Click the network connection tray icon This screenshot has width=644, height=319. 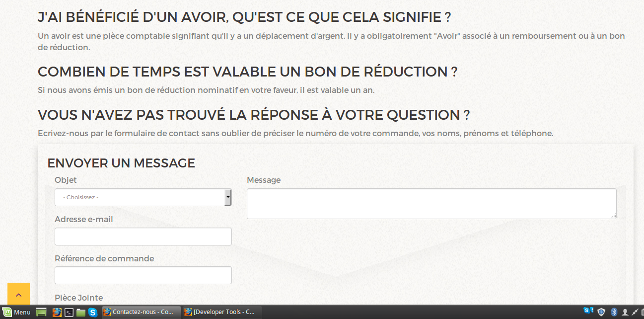tap(635, 312)
